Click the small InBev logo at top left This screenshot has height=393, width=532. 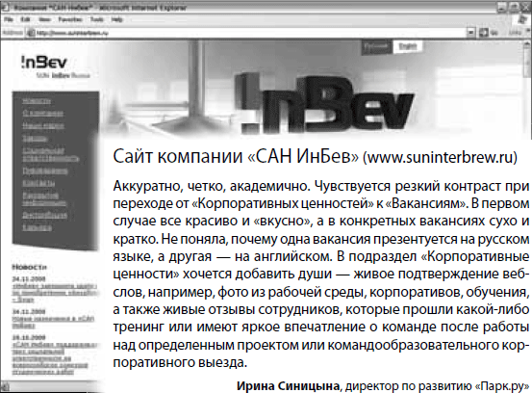(x=44, y=63)
